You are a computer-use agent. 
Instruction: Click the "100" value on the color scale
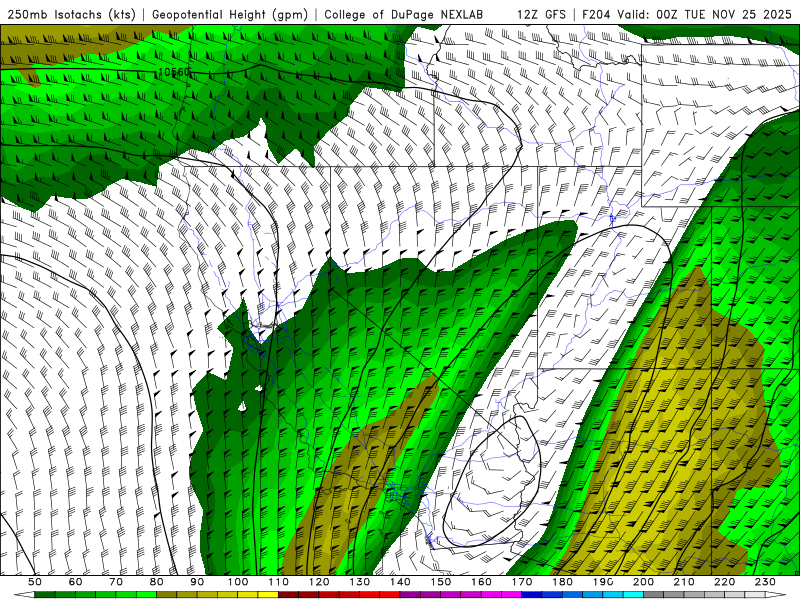point(238,582)
